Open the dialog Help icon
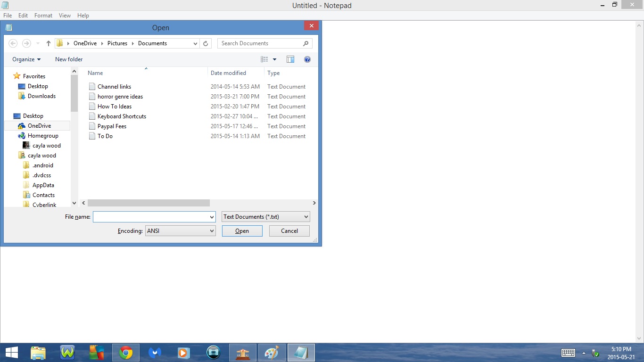Screen dimensions: 644x362 307,59
